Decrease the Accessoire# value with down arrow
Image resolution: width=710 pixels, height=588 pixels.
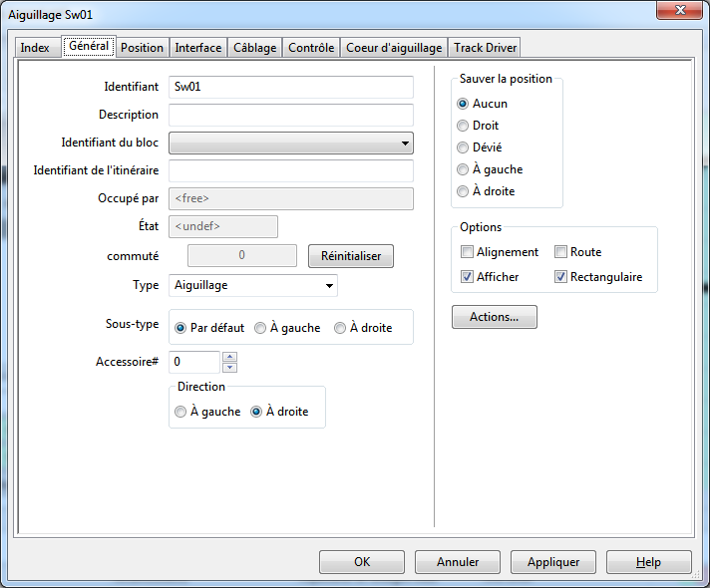tap(230, 367)
